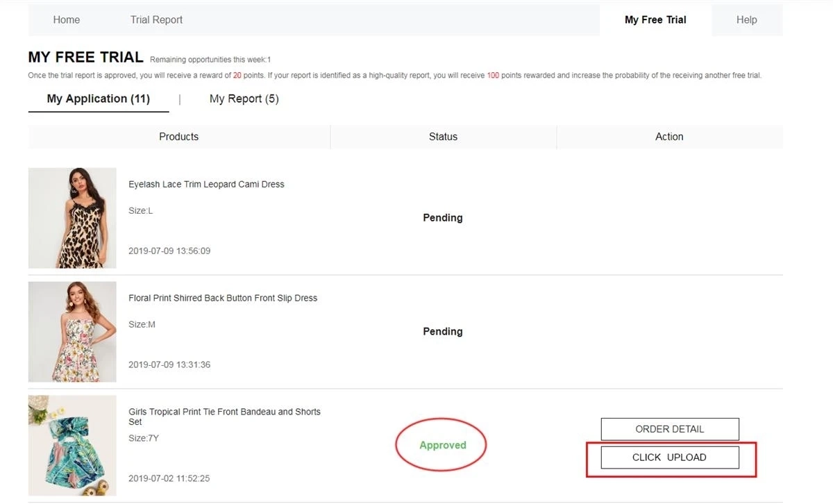Click the leopard cami dress thumbnail
833x504 pixels.
coord(71,217)
